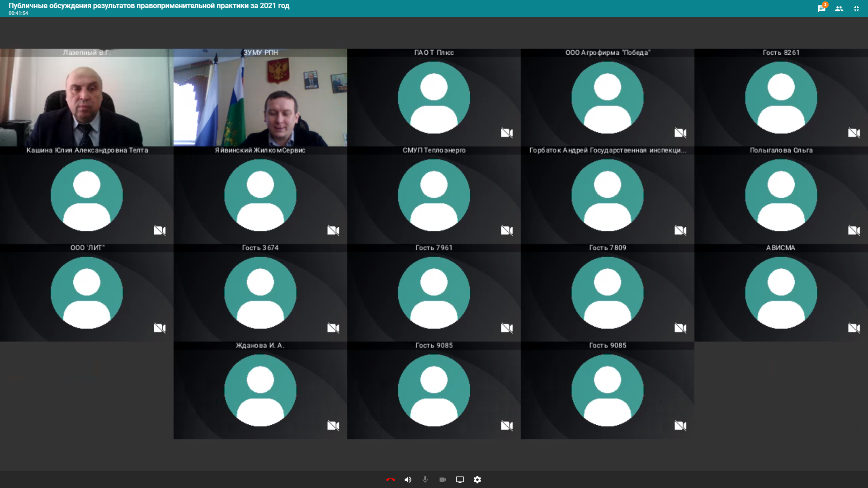The image size is (868, 488).
Task: Click the camera-off icon on Гость 7809
Action: coord(680,328)
